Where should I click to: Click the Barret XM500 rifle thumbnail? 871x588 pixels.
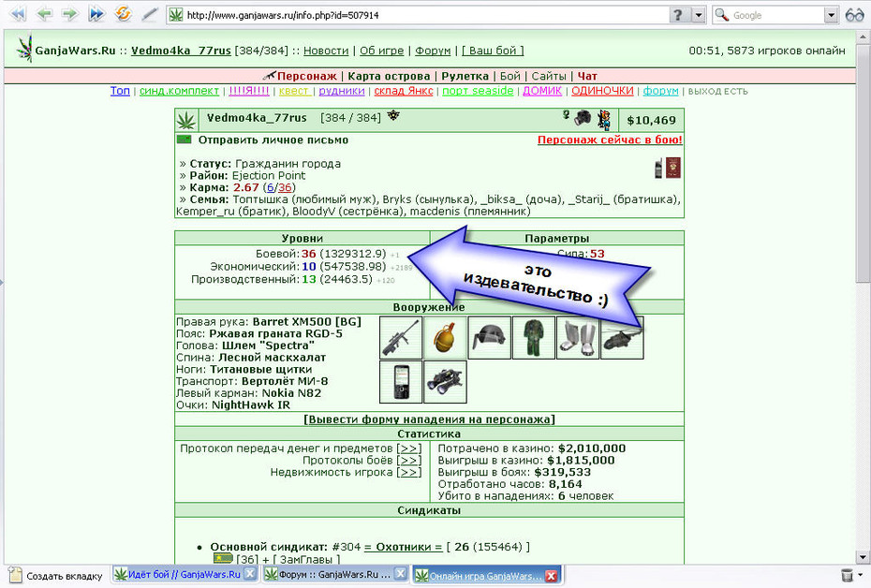coord(401,338)
